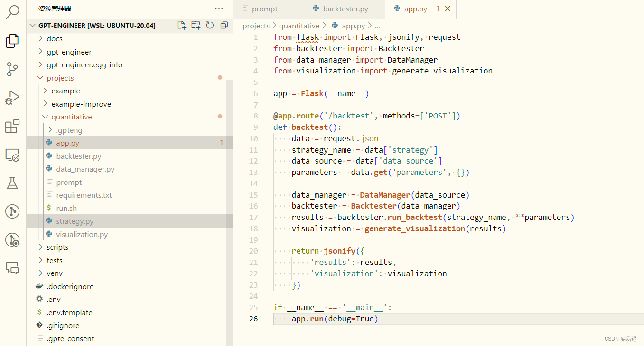
Task: Click line number 8 in the gutter
Action: pyautogui.click(x=256, y=116)
